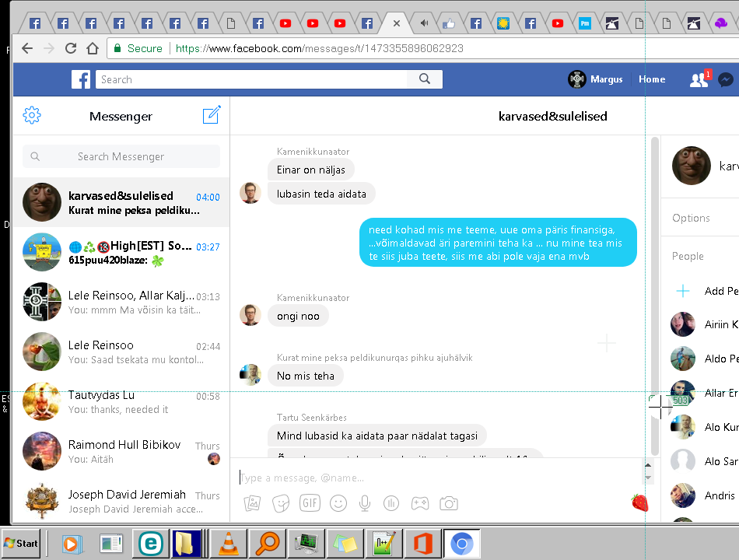Compose a new message with pencil icon

pos(212,114)
